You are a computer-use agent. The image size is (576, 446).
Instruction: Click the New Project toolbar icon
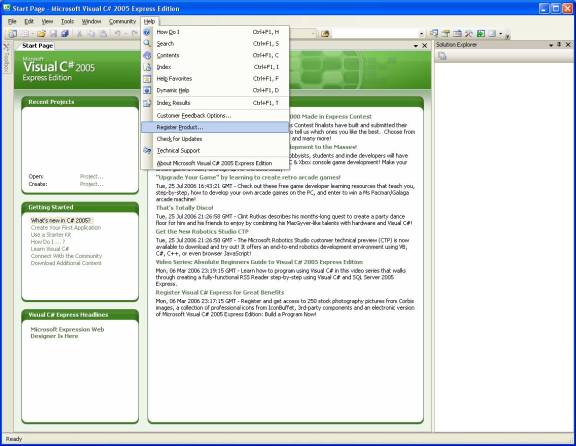pos(13,34)
